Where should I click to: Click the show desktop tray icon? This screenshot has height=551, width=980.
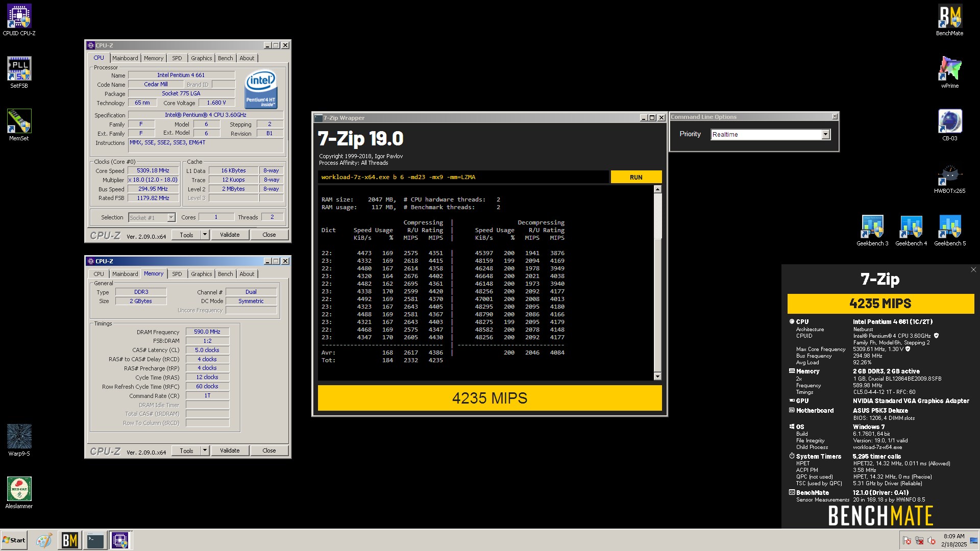[x=974, y=541]
